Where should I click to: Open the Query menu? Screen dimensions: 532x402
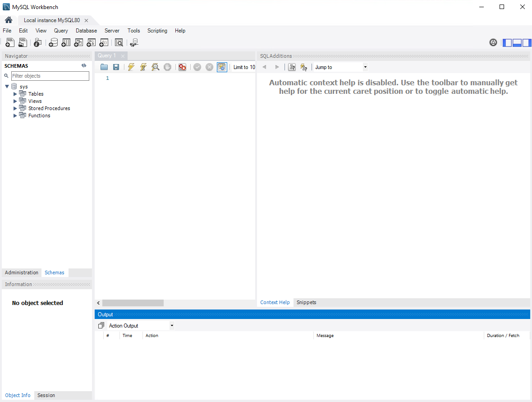61,31
